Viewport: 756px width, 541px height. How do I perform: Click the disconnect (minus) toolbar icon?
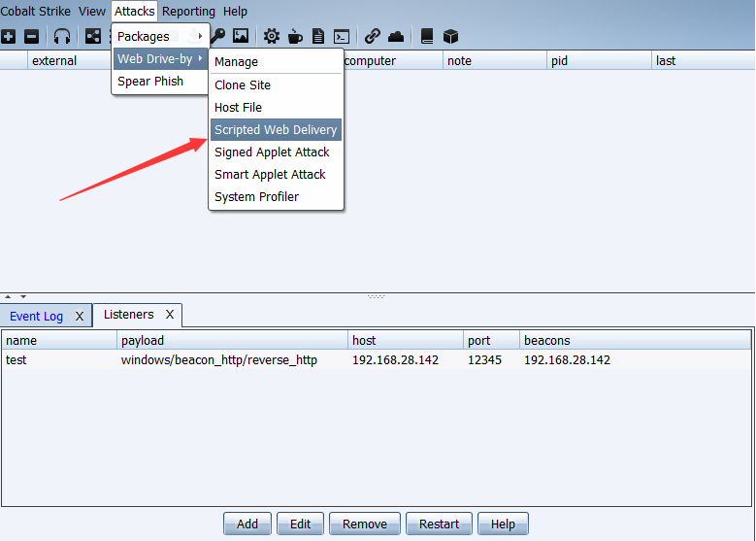pyautogui.click(x=31, y=36)
